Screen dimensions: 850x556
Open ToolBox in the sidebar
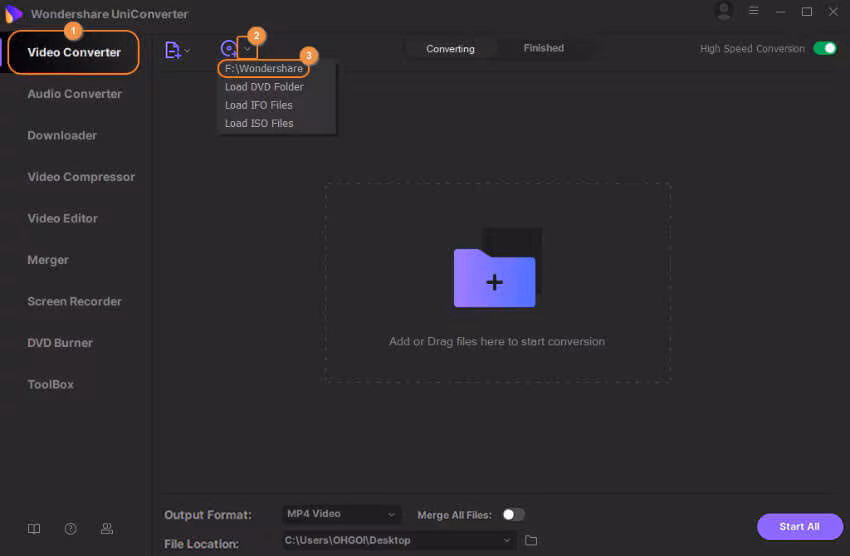tap(50, 384)
